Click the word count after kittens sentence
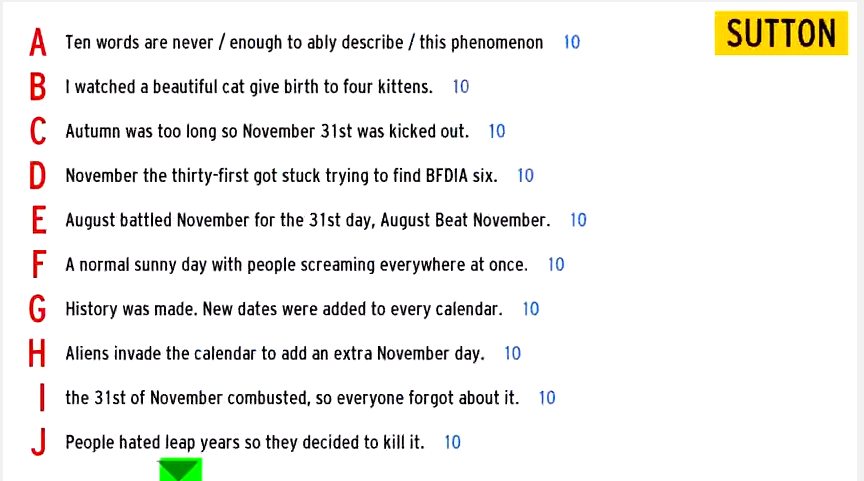The width and height of the screenshot is (864, 481). pyautogui.click(x=461, y=87)
